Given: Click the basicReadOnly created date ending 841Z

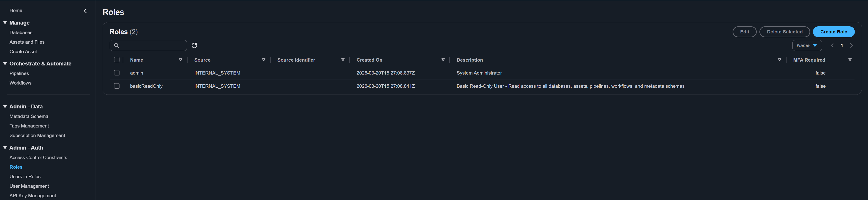Looking at the screenshot, I should click(386, 86).
